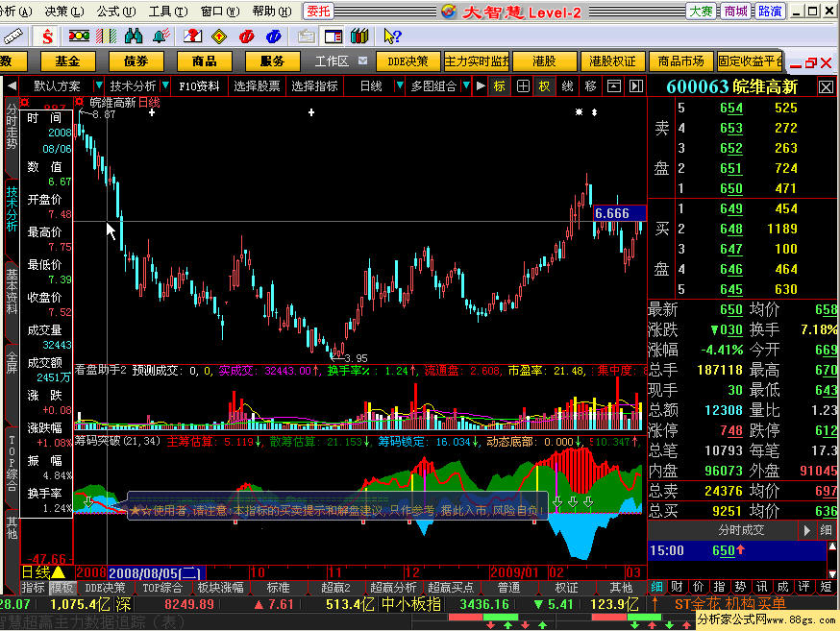Click the 委托 trade button
The width and height of the screenshot is (840, 631).
click(x=318, y=11)
